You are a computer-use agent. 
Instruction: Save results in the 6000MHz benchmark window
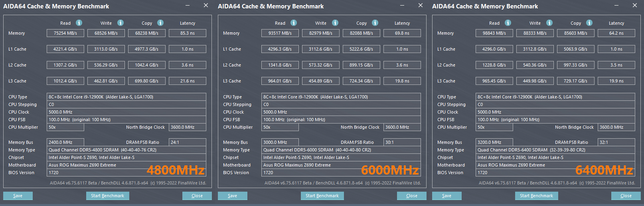pos(233,196)
